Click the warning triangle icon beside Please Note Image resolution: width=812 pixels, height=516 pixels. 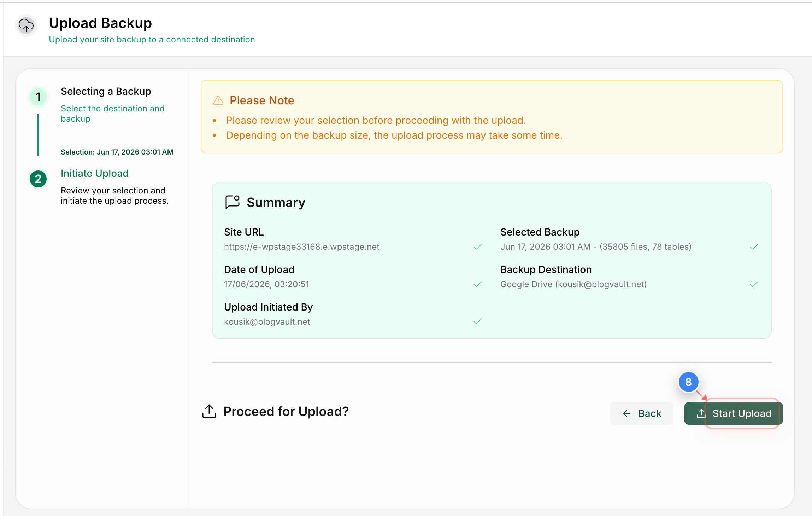[x=218, y=100]
